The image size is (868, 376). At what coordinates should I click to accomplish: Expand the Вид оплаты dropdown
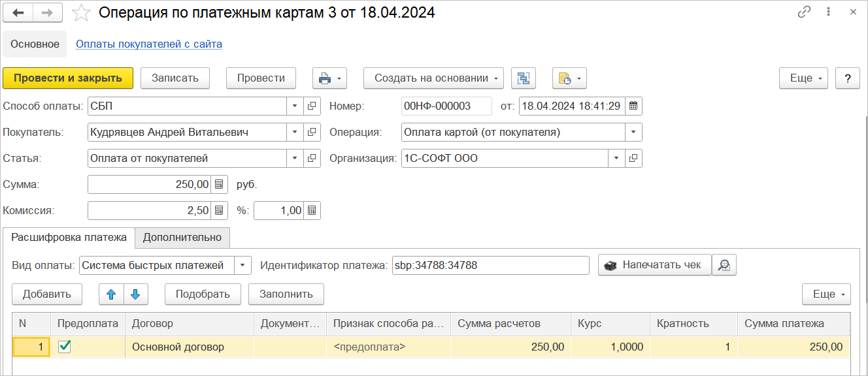click(x=242, y=265)
